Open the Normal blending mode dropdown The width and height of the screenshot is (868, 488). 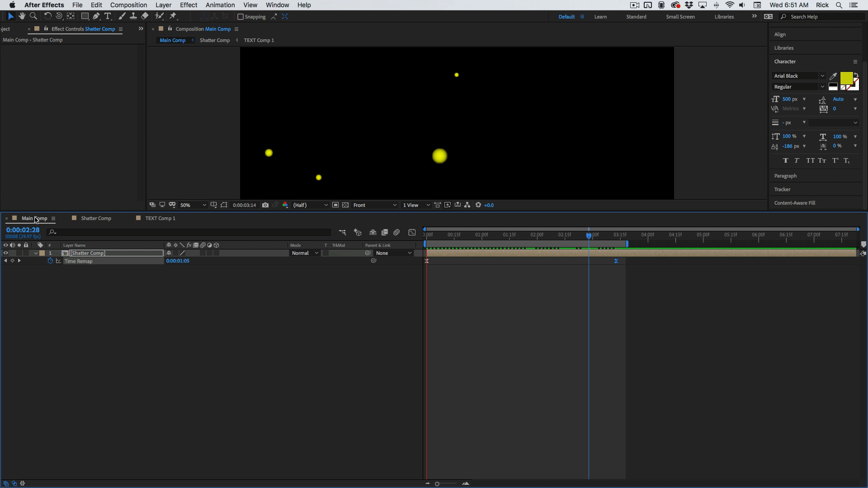[305, 253]
